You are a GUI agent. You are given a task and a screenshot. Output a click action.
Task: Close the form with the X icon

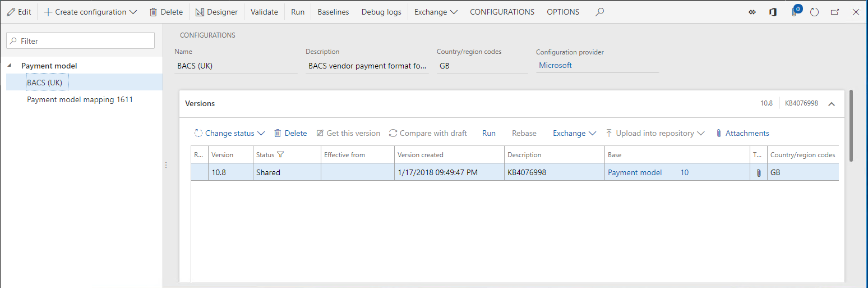(x=856, y=12)
